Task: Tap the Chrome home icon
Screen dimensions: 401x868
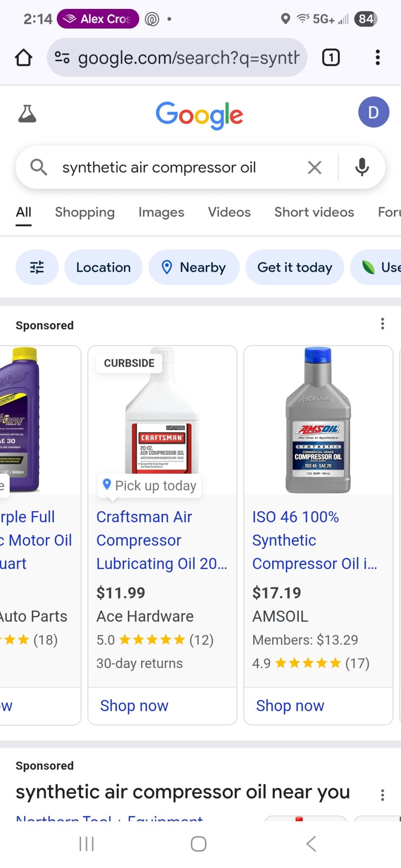Action: point(24,58)
